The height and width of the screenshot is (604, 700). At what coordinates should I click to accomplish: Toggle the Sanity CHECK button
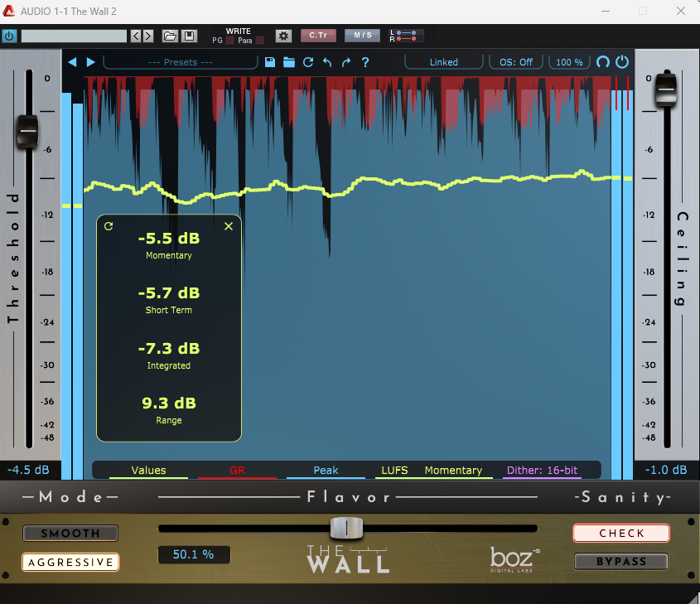coord(621,534)
